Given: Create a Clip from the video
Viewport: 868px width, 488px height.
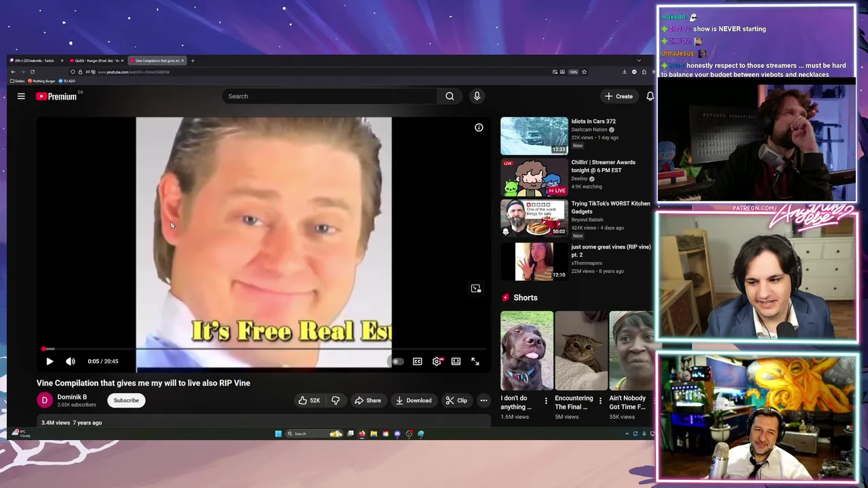Looking at the screenshot, I should click(456, 401).
